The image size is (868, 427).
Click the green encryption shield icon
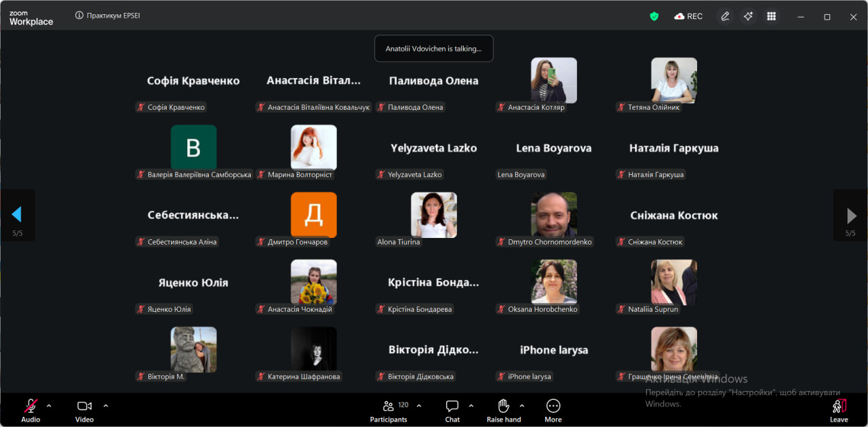click(x=654, y=16)
